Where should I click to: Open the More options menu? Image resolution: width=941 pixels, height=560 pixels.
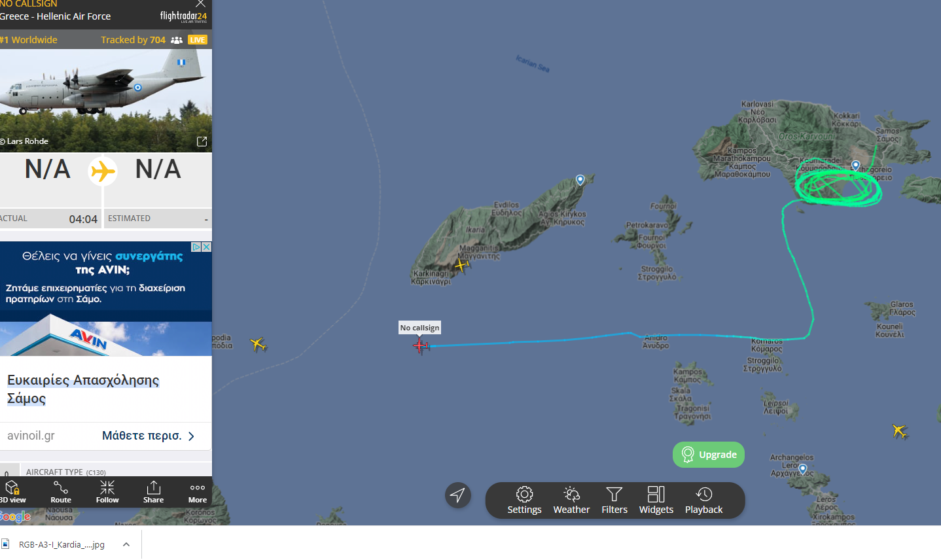tap(198, 492)
